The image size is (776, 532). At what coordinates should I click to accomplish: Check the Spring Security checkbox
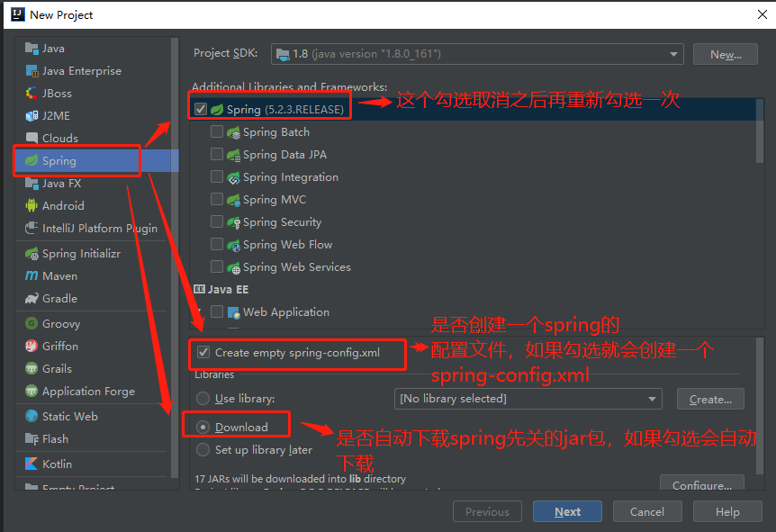(x=217, y=221)
